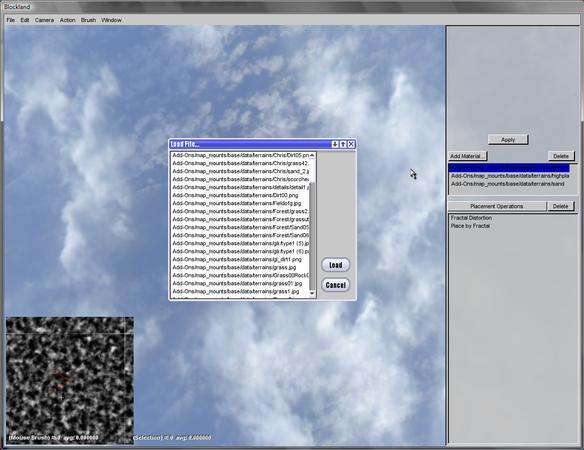This screenshot has width=584, height=450.
Task: Close the Load File dialog
Action: coord(351,144)
